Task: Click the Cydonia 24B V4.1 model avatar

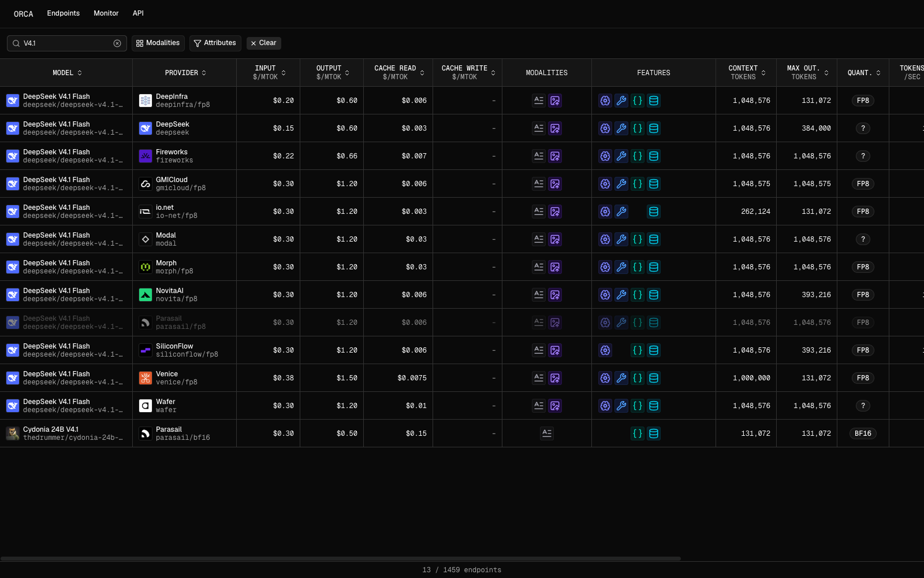Action: (13, 433)
